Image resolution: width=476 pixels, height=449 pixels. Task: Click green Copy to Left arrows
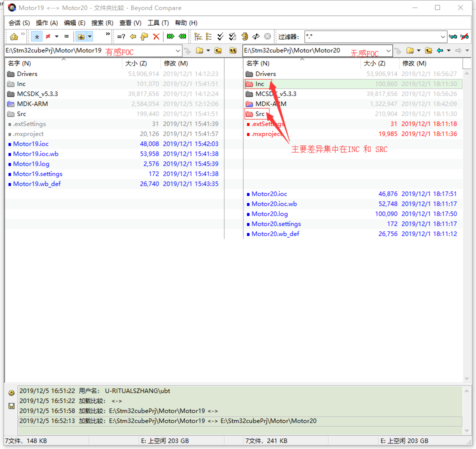pos(182,36)
